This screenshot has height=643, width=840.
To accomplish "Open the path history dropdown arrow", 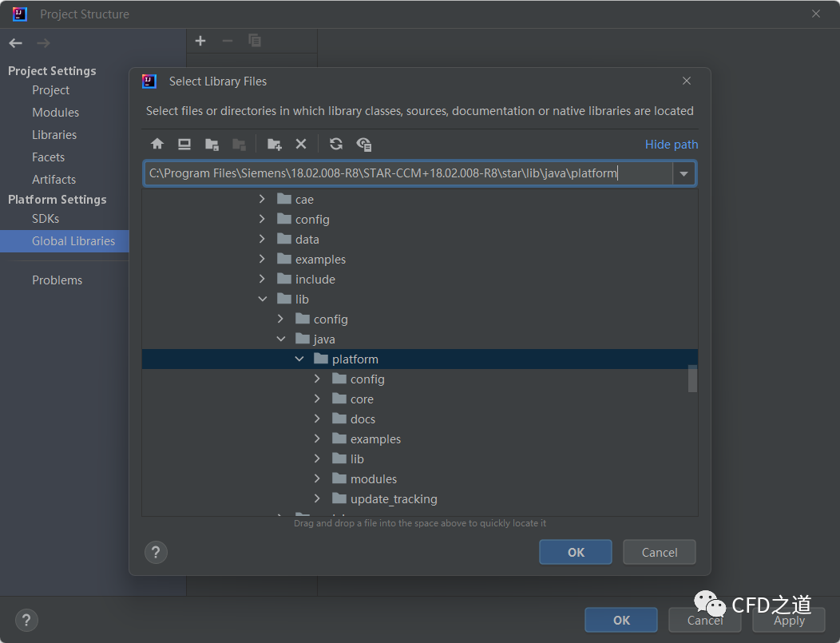I will (x=683, y=173).
